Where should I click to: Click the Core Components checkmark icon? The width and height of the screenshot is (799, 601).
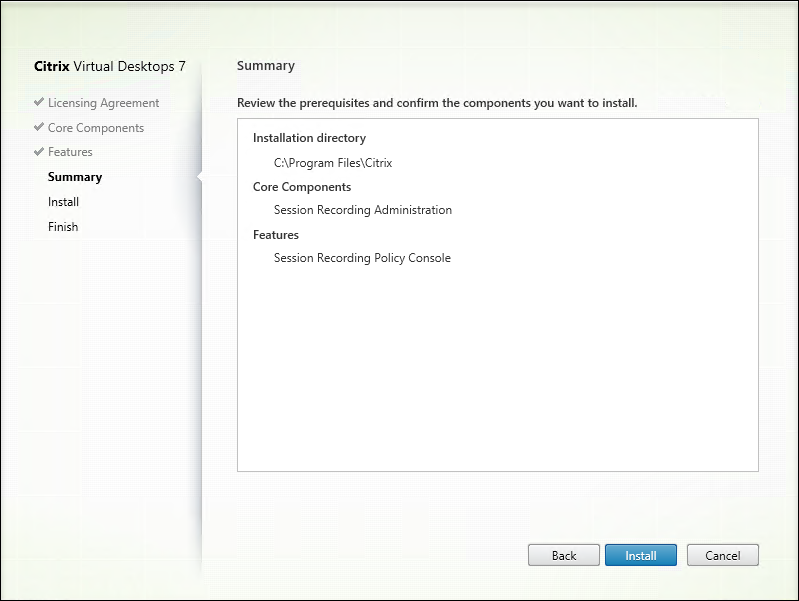39,126
